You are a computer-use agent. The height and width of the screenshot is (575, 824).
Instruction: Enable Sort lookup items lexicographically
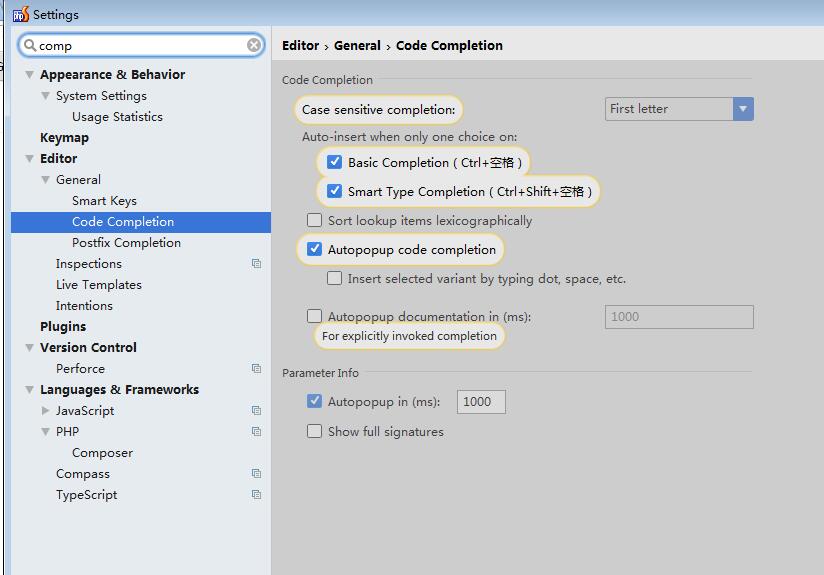tap(314, 220)
